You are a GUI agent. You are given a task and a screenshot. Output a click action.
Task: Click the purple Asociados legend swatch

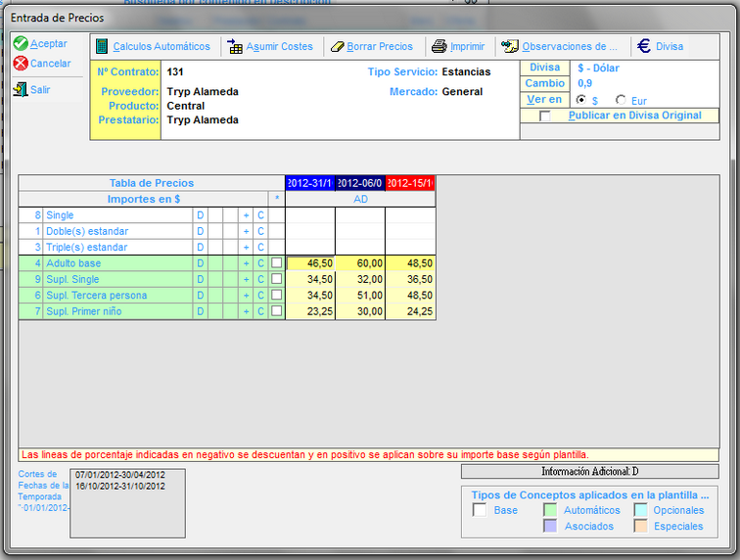(550, 526)
